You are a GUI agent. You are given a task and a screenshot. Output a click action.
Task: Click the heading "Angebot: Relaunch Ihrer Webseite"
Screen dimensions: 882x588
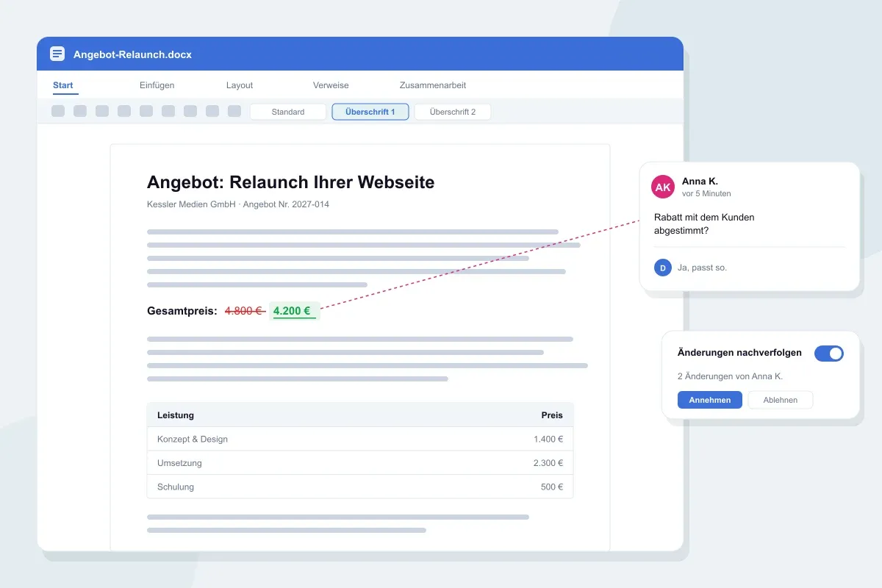click(291, 182)
